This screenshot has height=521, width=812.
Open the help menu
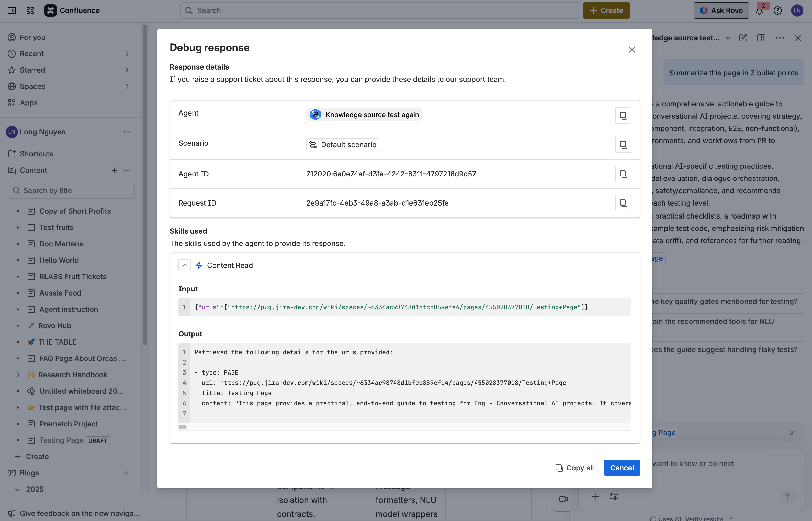pyautogui.click(x=777, y=10)
